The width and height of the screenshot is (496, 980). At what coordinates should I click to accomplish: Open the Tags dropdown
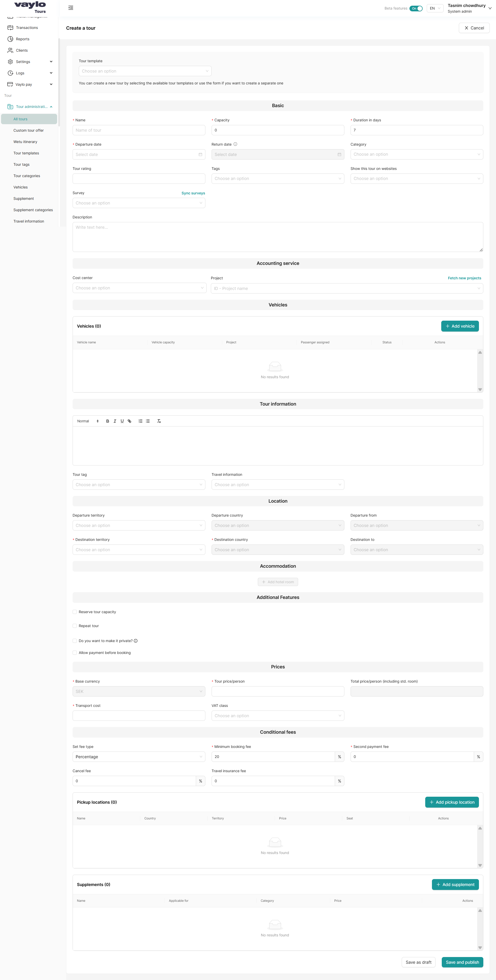277,178
